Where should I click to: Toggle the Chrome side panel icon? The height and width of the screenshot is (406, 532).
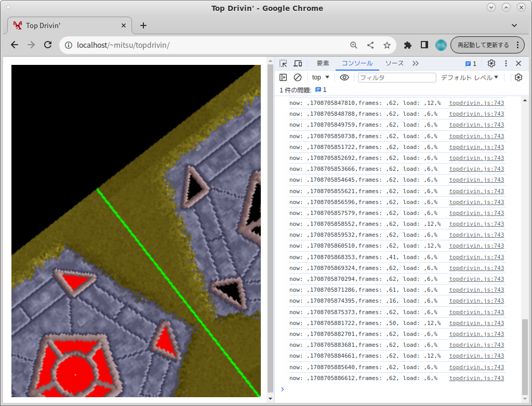pyautogui.click(x=424, y=45)
